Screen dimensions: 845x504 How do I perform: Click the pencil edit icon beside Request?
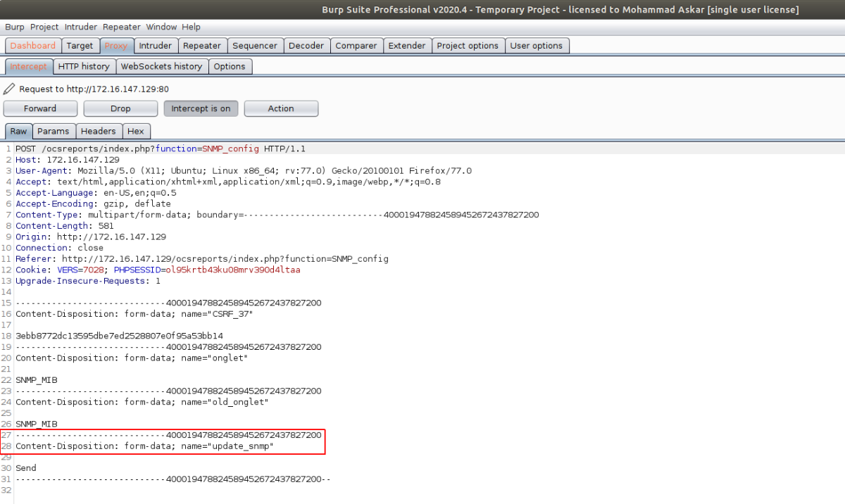9,89
